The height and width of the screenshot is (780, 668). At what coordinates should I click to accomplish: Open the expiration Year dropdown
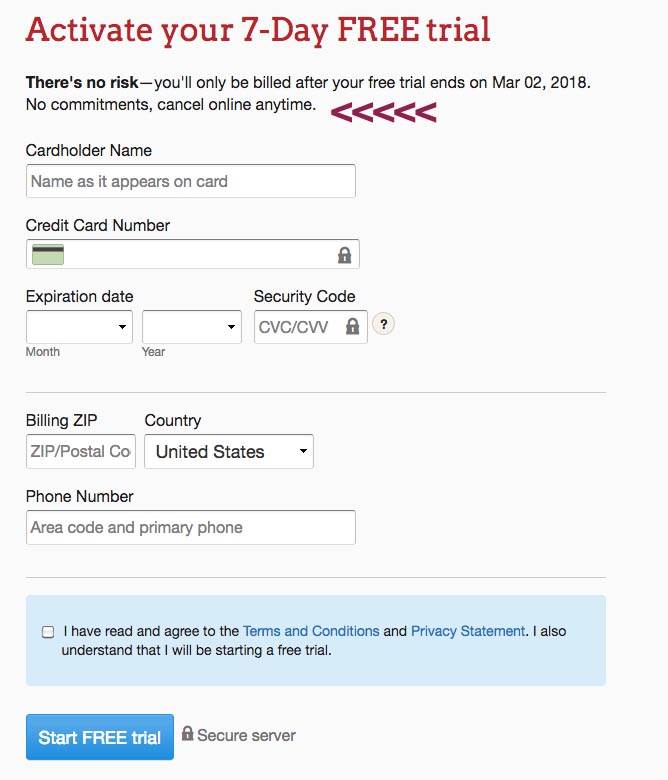[191, 327]
